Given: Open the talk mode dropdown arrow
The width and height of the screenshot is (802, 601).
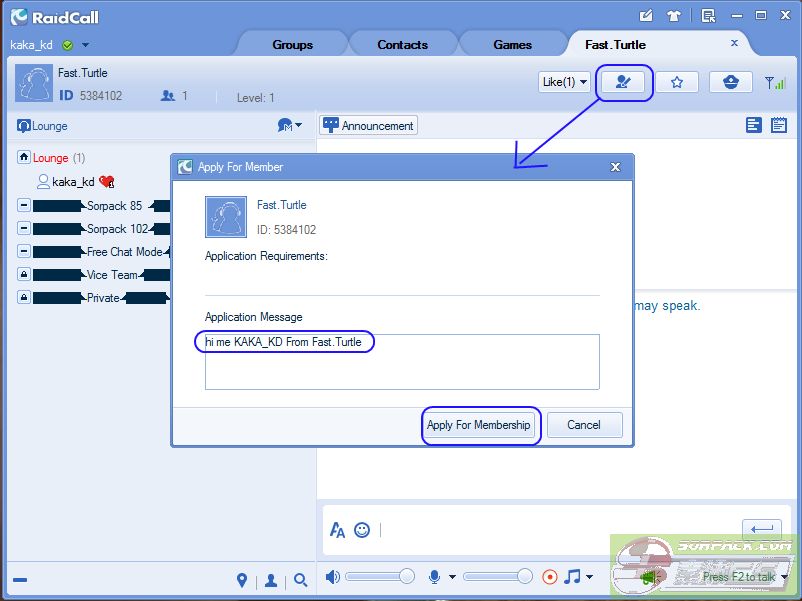Looking at the screenshot, I should [785, 577].
